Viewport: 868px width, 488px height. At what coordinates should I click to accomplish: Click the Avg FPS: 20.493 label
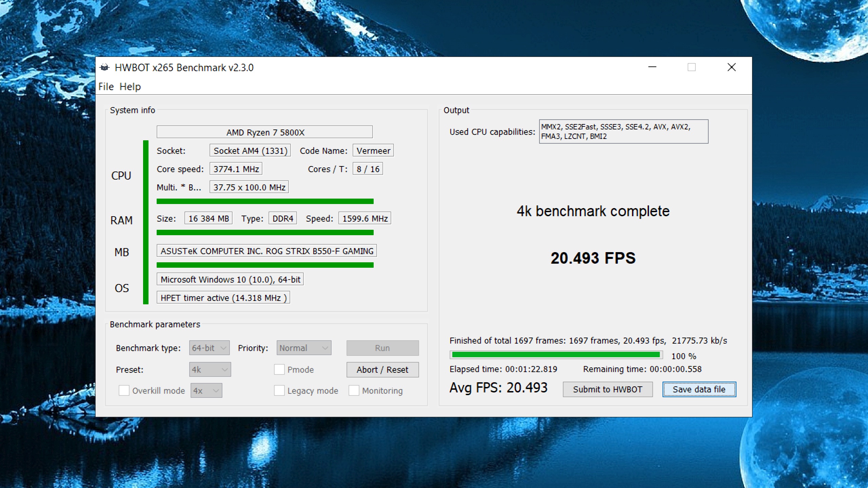pyautogui.click(x=498, y=387)
